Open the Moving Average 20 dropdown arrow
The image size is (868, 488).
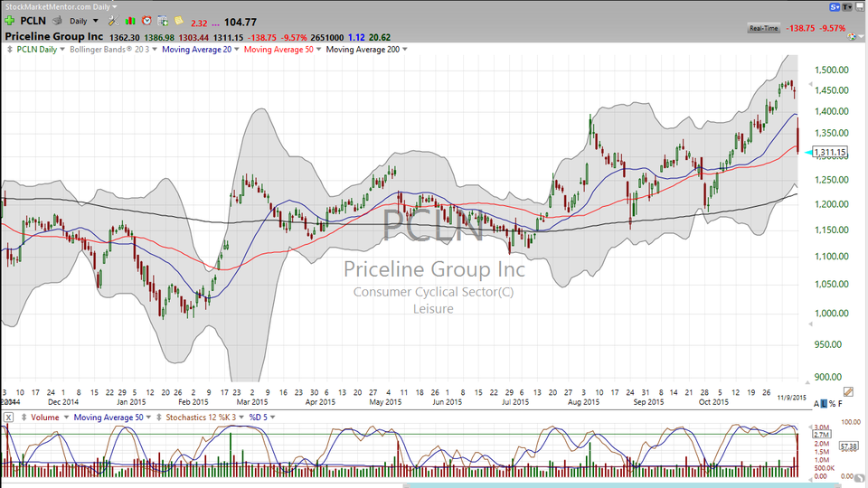(236, 49)
